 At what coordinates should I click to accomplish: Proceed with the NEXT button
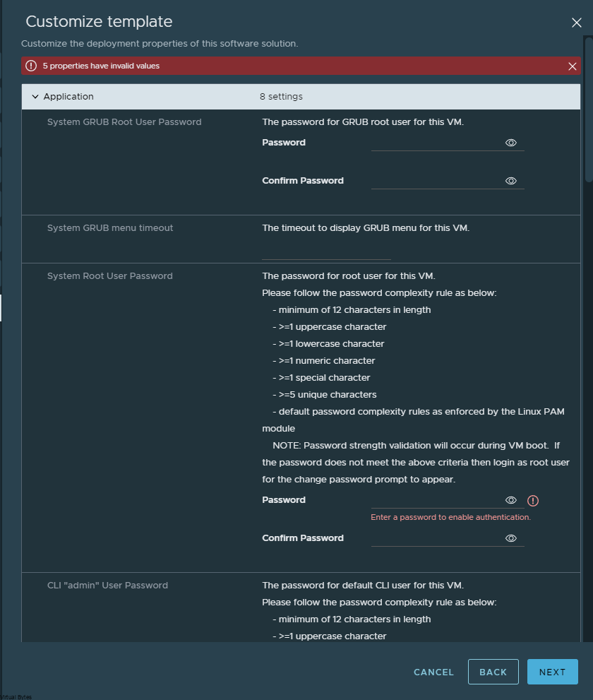552,672
